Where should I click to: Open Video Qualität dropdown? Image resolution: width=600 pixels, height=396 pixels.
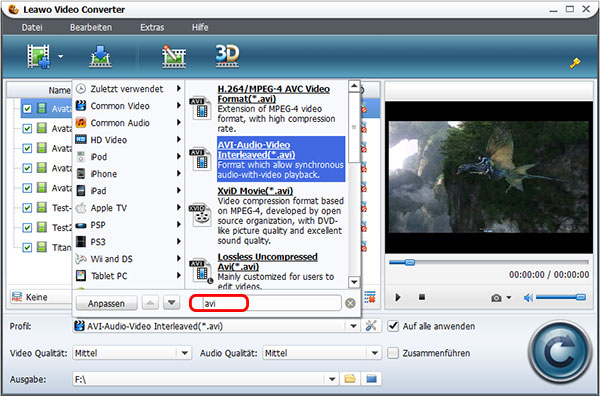click(x=184, y=353)
